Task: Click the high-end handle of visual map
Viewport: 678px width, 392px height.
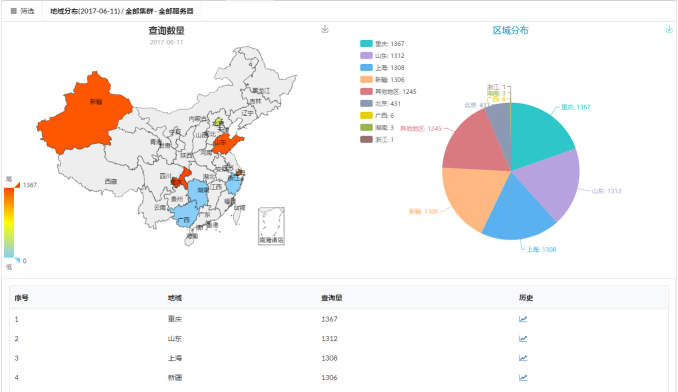Action: pos(17,185)
